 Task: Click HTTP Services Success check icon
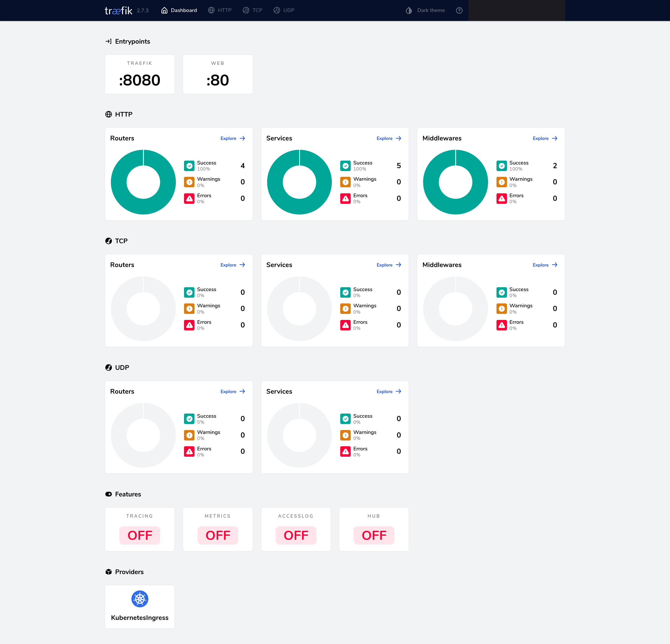pos(345,166)
